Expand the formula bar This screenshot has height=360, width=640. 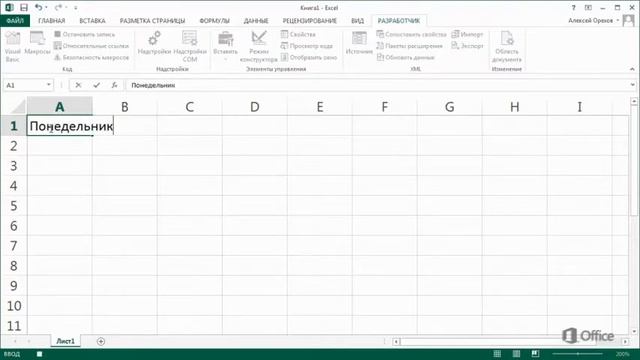coord(633,85)
